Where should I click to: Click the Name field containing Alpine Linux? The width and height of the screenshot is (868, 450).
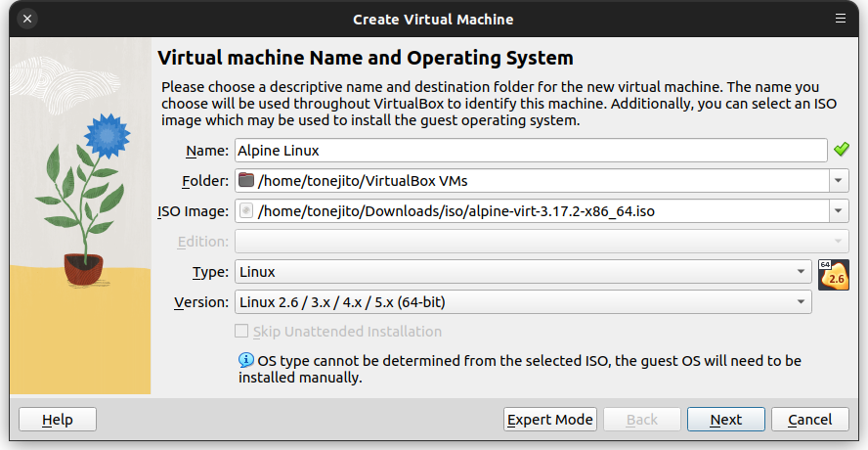point(531,151)
